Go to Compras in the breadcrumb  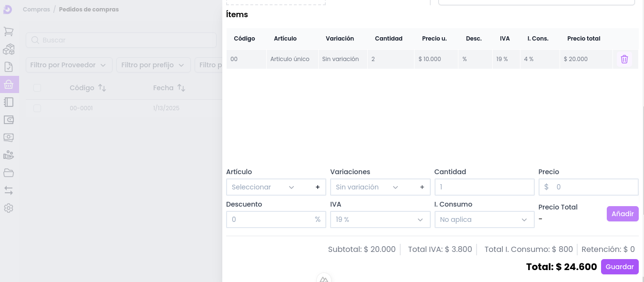pyautogui.click(x=36, y=10)
